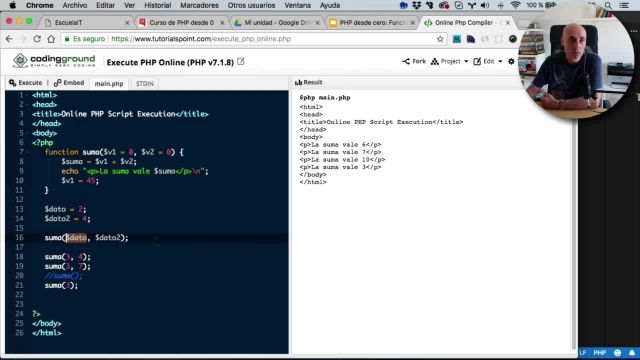Expand the Project dropdown
640x360 pixels.
point(449,62)
